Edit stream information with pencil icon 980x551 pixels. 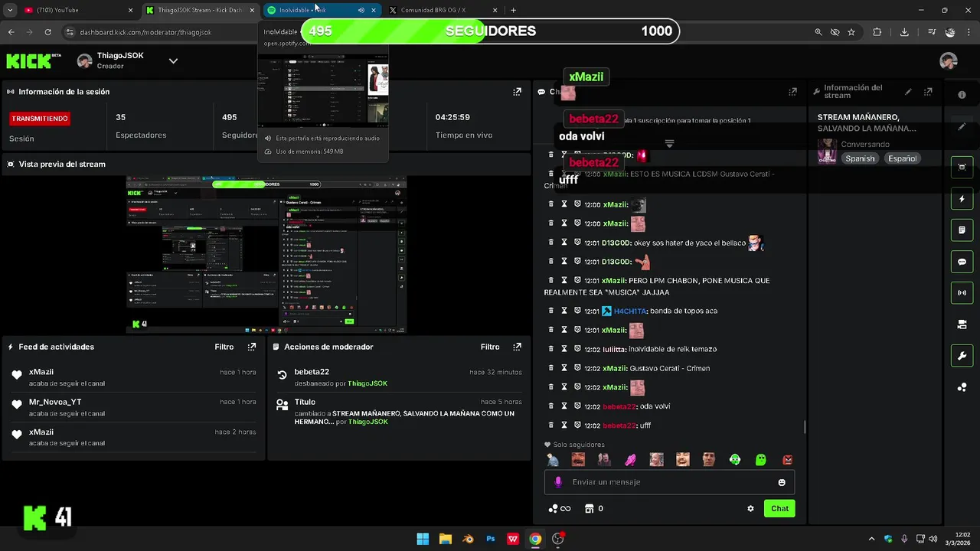[908, 92]
